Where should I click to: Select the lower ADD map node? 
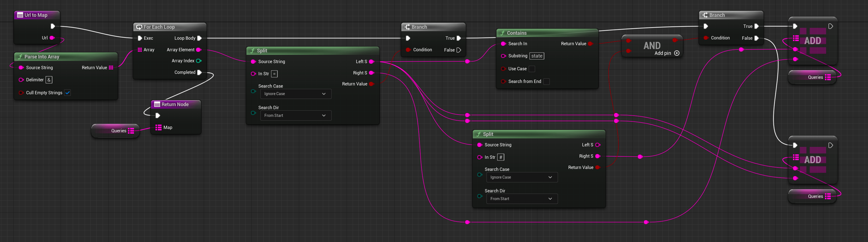(813, 160)
